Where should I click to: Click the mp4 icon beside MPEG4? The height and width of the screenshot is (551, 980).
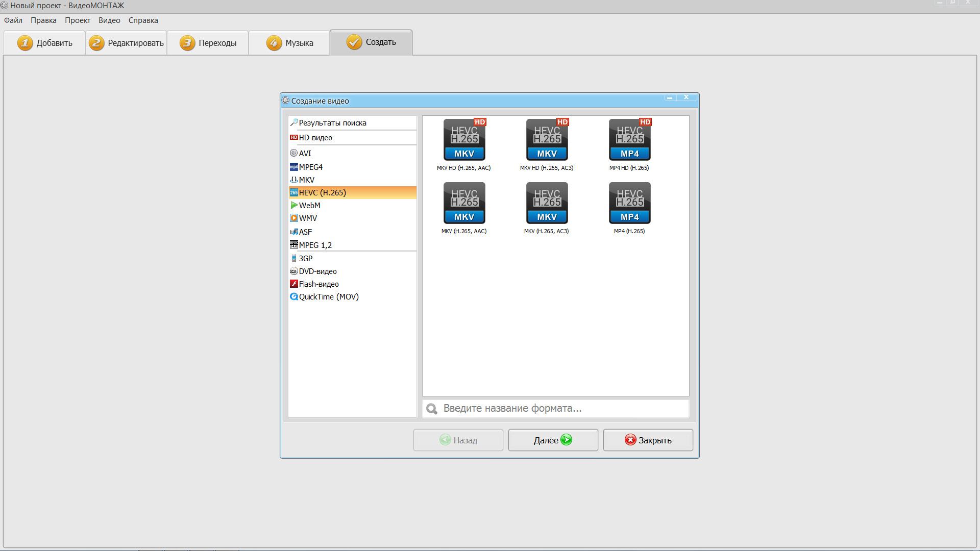(x=294, y=167)
